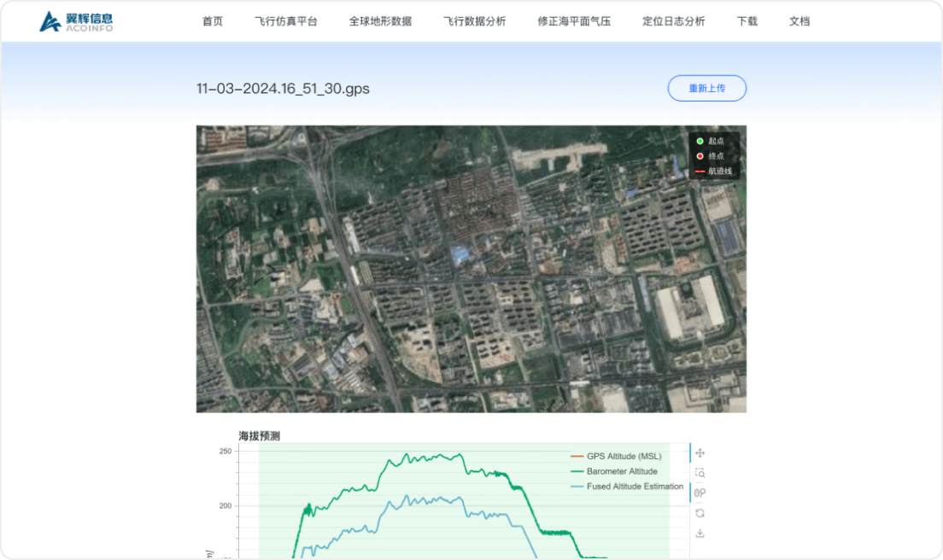Click the ACOINFO logo

coord(76,21)
